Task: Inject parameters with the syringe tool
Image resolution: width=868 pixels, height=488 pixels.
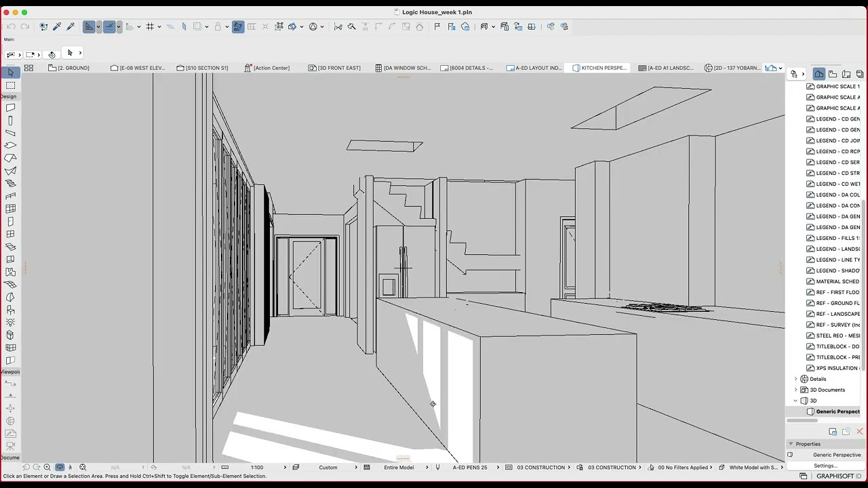Action: pyautogui.click(x=71, y=26)
